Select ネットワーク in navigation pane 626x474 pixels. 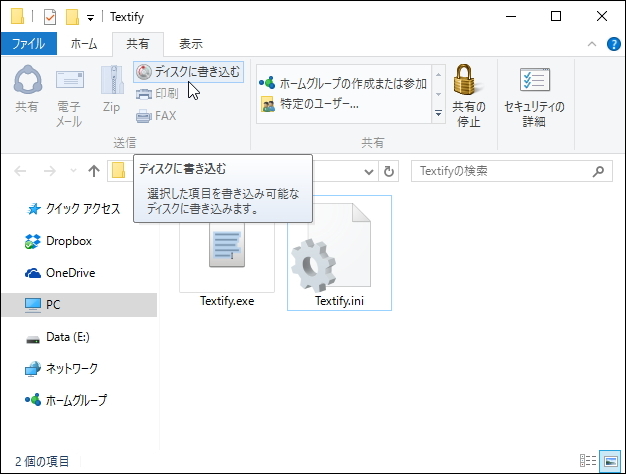point(61,368)
